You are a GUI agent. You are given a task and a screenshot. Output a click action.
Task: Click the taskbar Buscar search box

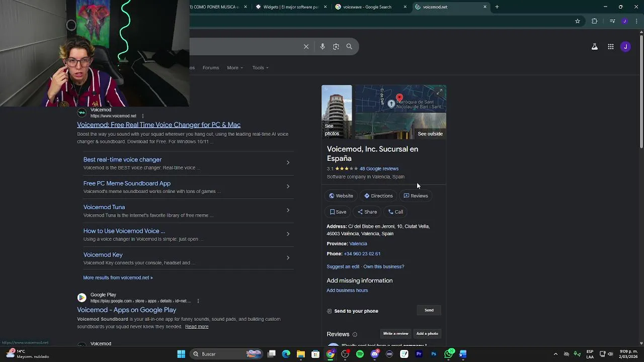pyautogui.click(x=227, y=354)
